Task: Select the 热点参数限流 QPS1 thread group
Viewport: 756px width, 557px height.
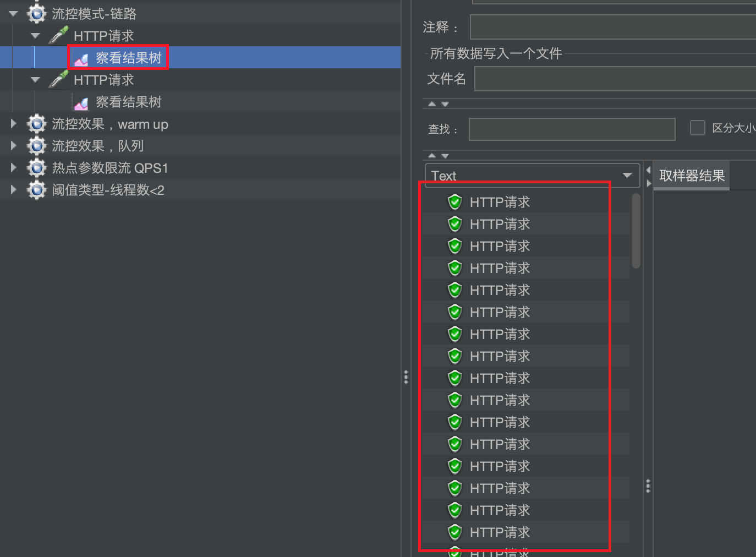Action: [110, 168]
